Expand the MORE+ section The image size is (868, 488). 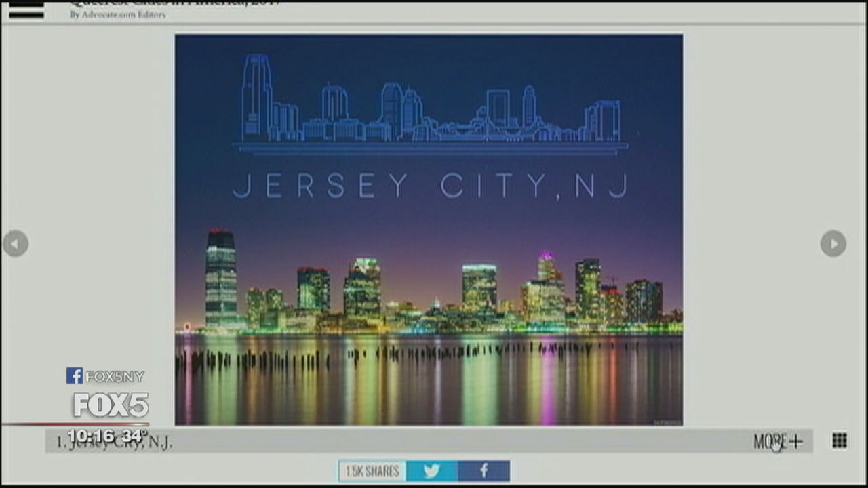coord(778,441)
